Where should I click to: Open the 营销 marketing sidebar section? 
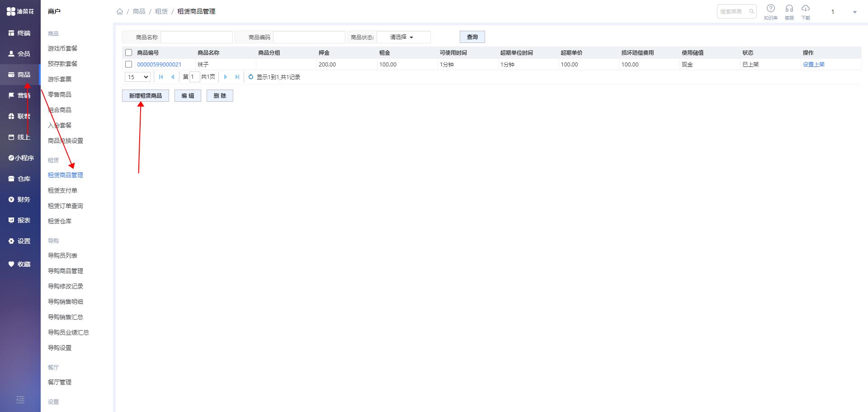[x=20, y=95]
